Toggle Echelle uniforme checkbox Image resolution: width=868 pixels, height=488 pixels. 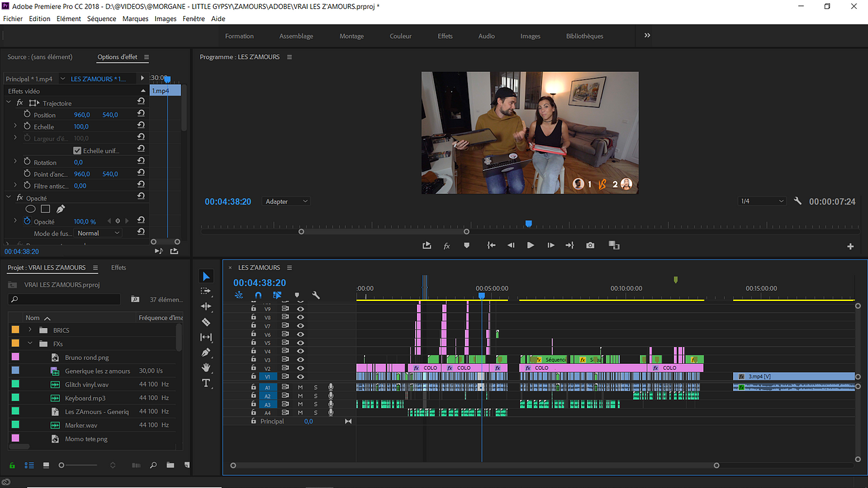pyautogui.click(x=77, y=150)
